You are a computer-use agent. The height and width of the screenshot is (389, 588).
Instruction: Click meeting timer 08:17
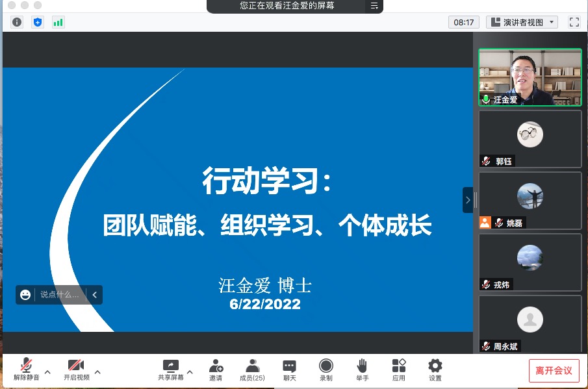[x=463, y=23]
